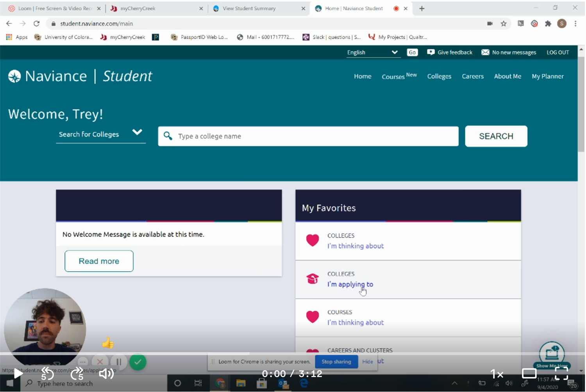Viewport: 586px width, 392px height.
Task: Click the Windows Type here to search box
Action: pos(94,383)
